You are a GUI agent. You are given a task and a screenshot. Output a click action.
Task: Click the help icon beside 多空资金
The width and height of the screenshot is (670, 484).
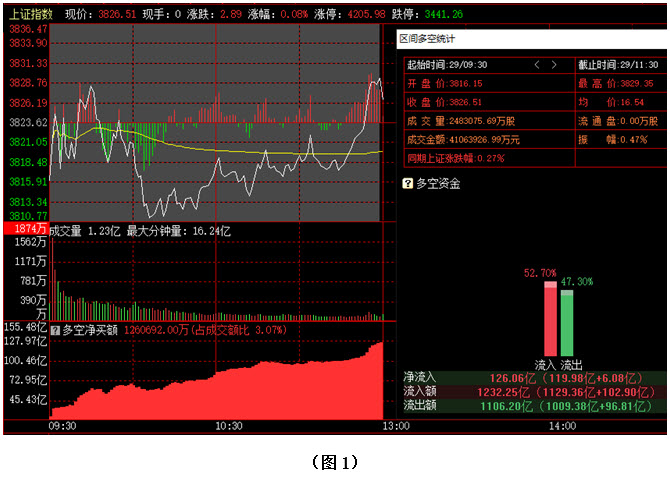pyautogui.click(x=407, y=184)
